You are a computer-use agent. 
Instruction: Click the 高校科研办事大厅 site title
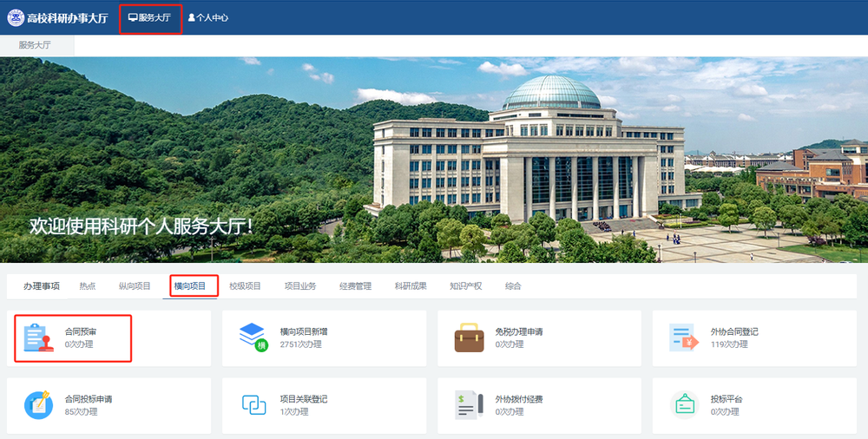[x=68, y=17]
